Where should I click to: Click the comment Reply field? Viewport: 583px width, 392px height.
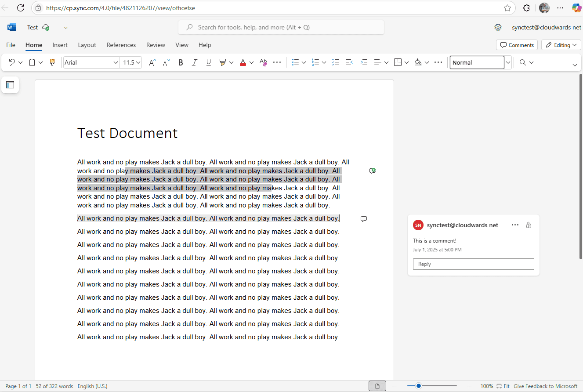point(473,264)
